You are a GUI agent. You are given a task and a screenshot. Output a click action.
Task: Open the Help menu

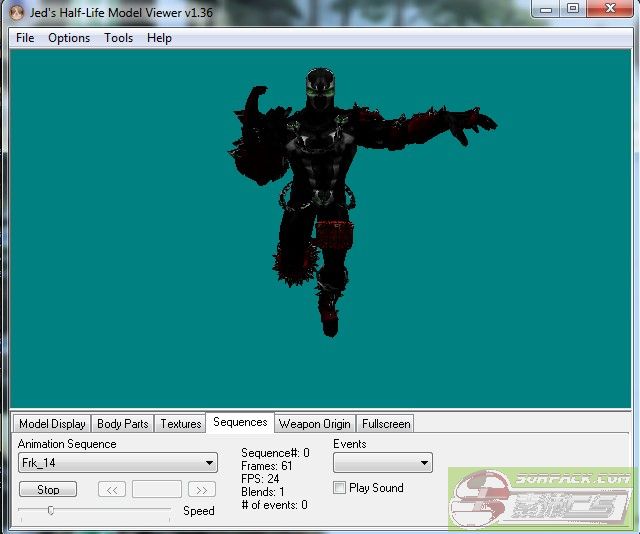[x=159, y=38]
